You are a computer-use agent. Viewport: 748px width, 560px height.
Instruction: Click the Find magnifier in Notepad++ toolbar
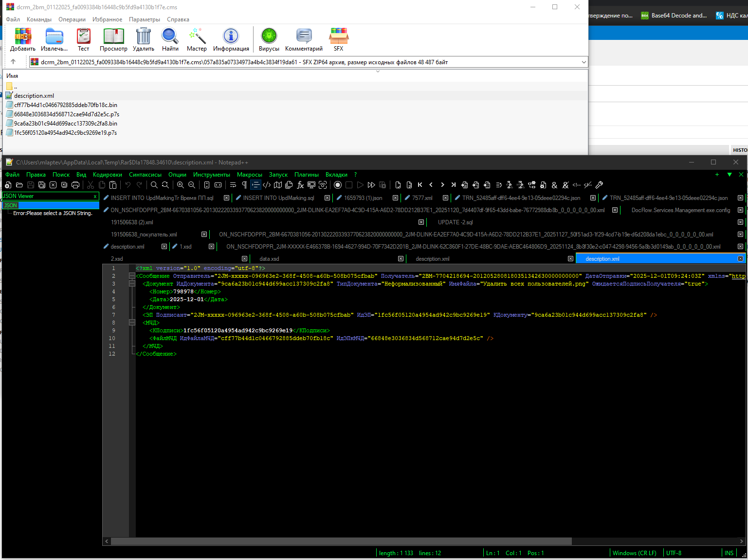pos(154,185)
